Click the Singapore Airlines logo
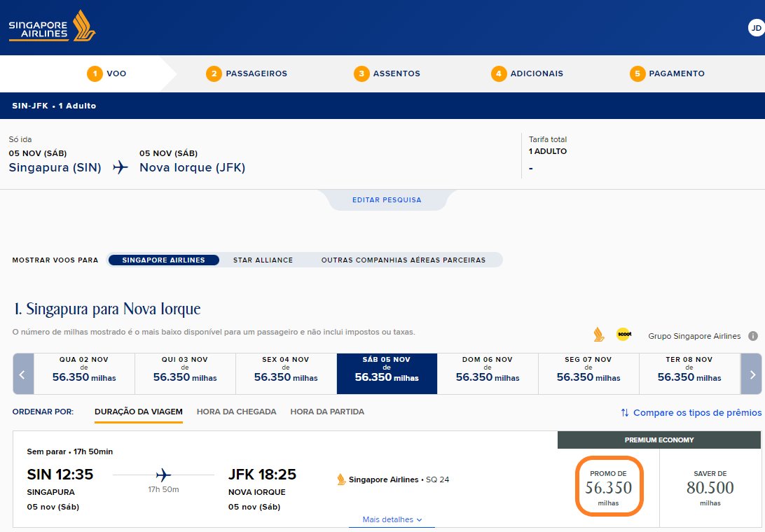Image resolution: width=765 pixels, height=532 pixels. 53,27
